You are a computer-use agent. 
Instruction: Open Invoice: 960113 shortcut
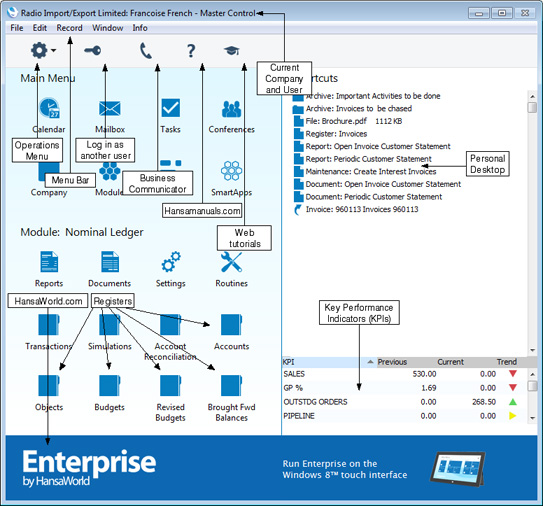point(356,209)
